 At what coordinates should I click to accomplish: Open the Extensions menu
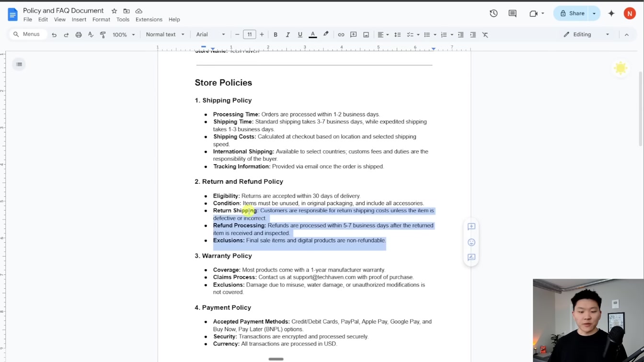pyautogui.click(x=149, y=20)
